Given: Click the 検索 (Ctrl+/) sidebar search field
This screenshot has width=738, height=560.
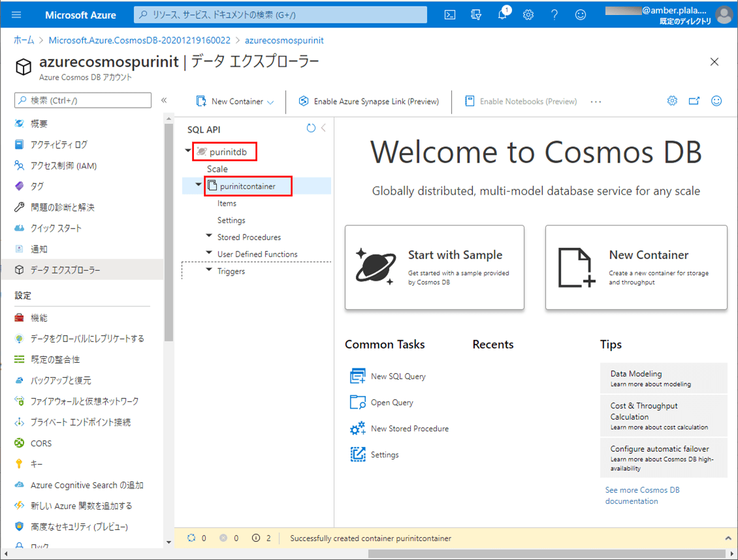Looking at the screenshot, I should 83,100.
